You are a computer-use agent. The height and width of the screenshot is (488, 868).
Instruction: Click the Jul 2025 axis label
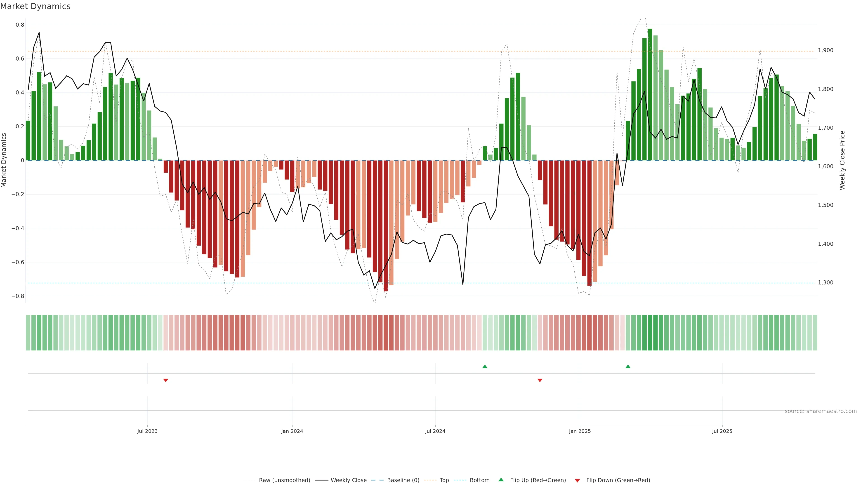722,431
